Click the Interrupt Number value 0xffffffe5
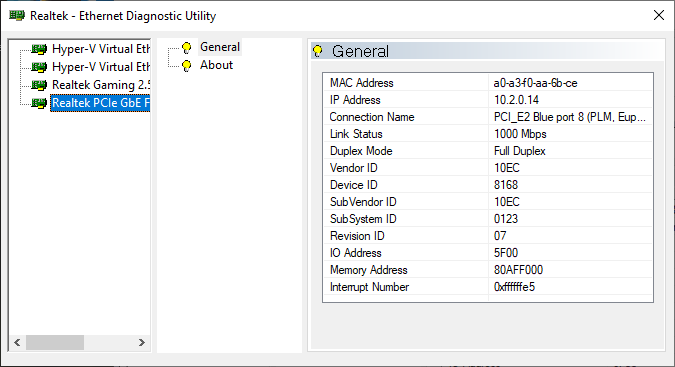Screen dimensions: 675x367 pyautogui.click(x=514, y=287)
